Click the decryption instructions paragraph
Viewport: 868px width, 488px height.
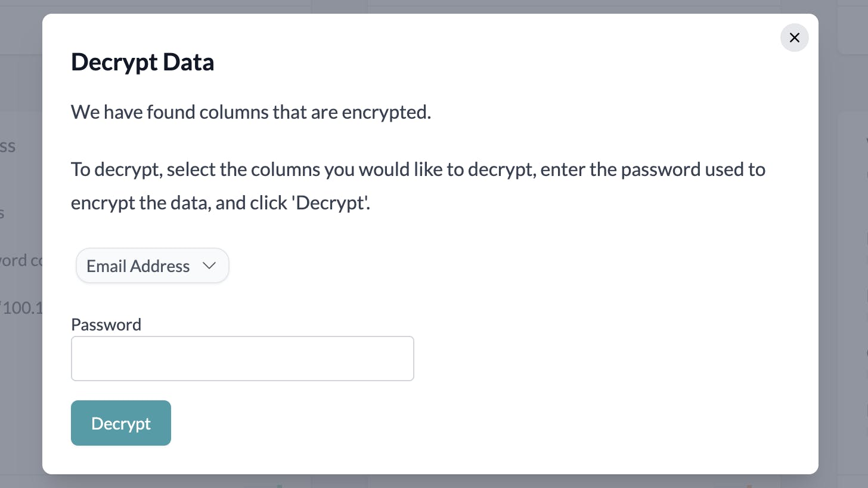pos(417,186)
